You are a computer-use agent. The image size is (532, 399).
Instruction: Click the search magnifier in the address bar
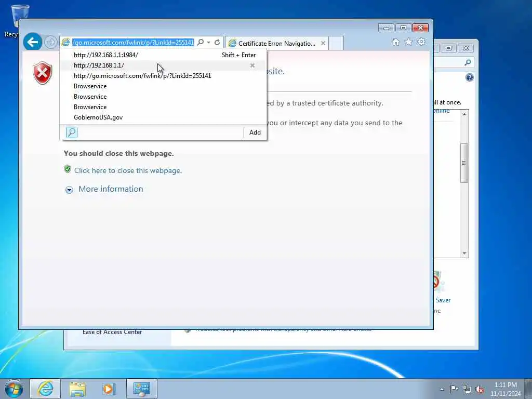click(x=201, y=43)
